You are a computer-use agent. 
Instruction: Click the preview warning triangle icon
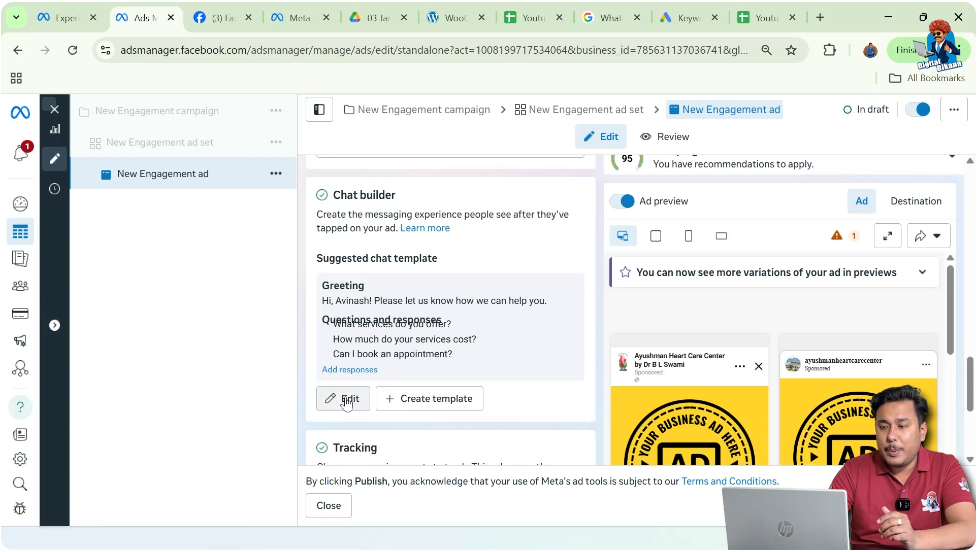pos(836,235)
